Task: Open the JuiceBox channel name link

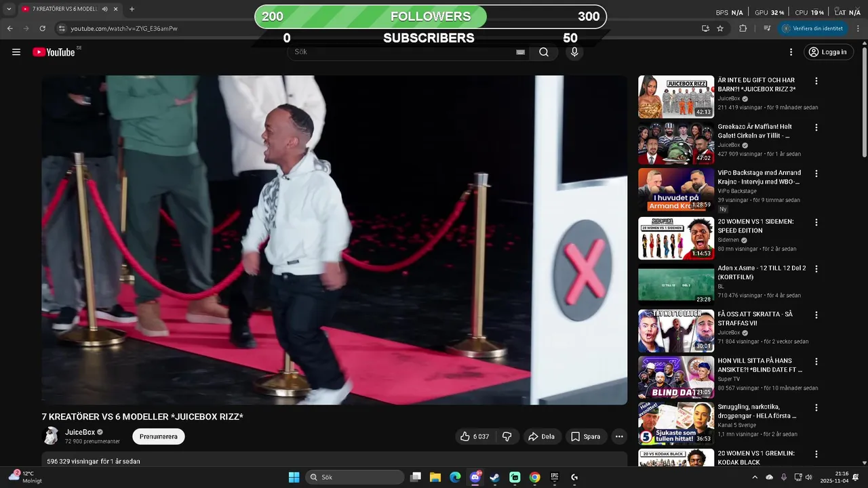Action: tap(80, 432)
